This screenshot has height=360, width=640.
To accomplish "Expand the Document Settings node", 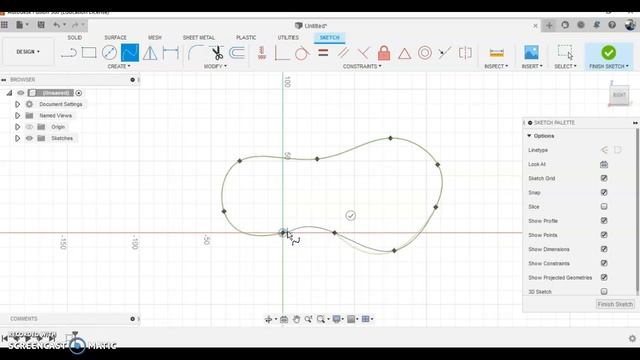I will tap(17, 104).
